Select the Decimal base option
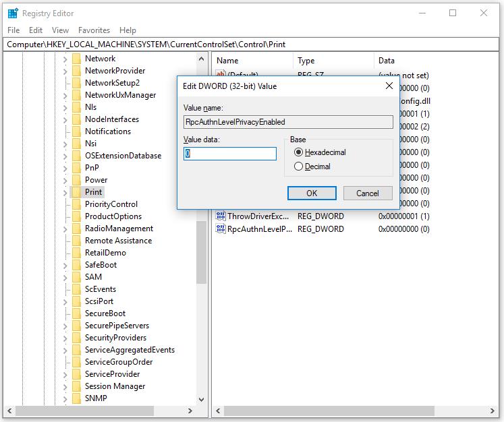This screenshot has height=422, width=504. tap(299, 167)
